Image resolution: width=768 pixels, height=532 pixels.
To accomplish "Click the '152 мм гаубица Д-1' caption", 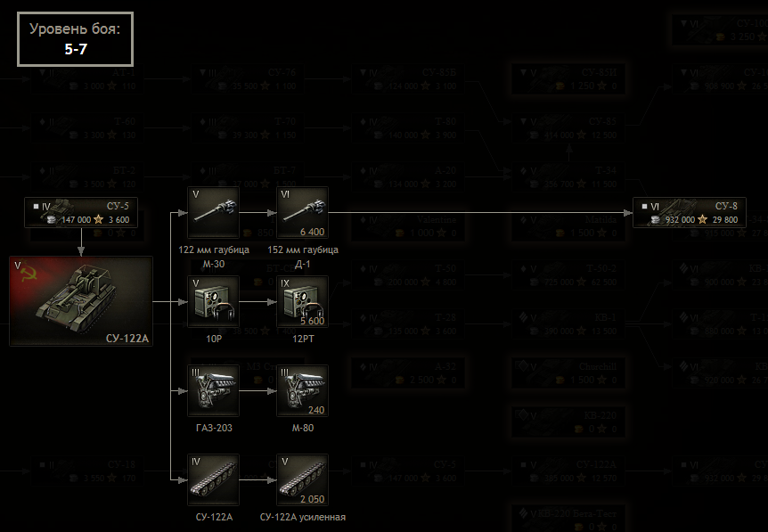I will coord(303,257).
